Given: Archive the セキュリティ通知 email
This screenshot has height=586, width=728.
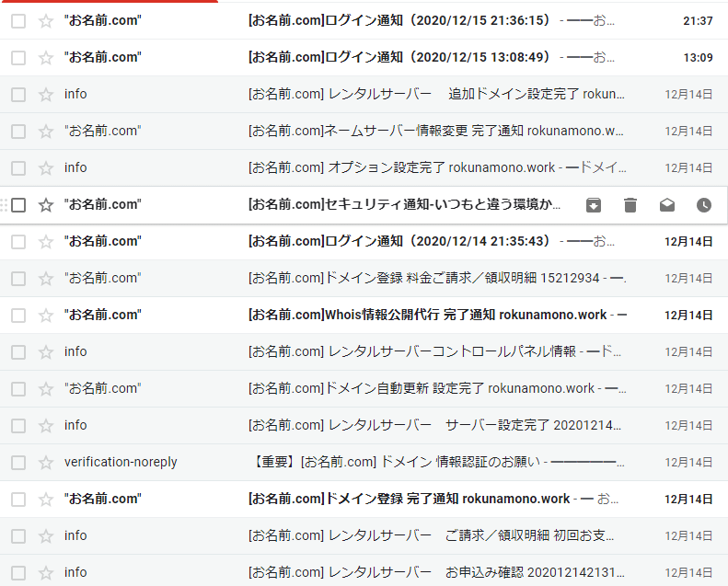Looking at the screenshot, I should 594,205.
